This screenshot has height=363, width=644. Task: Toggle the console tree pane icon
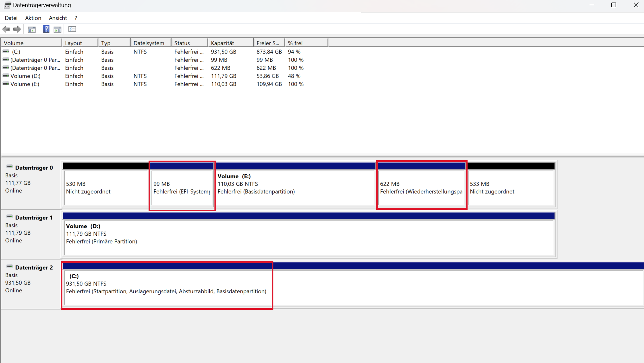pos(32,29)
